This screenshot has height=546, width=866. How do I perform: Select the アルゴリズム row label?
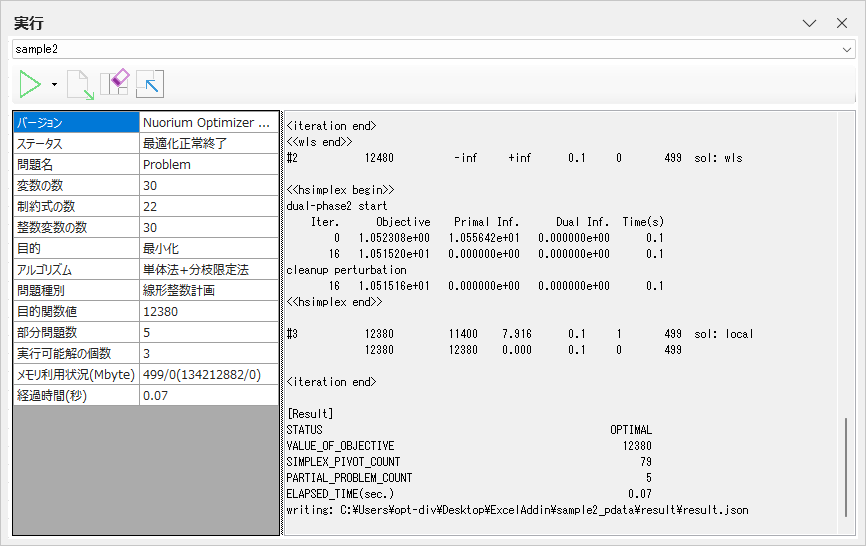coord(76,269)
